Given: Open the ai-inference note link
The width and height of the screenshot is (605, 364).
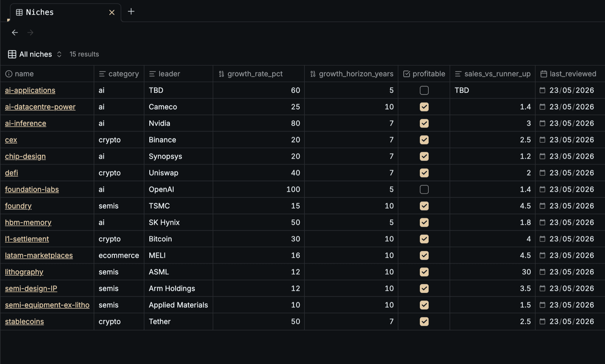Looking at the screenshot, I should pyautogui.click(x=25, y=123).
